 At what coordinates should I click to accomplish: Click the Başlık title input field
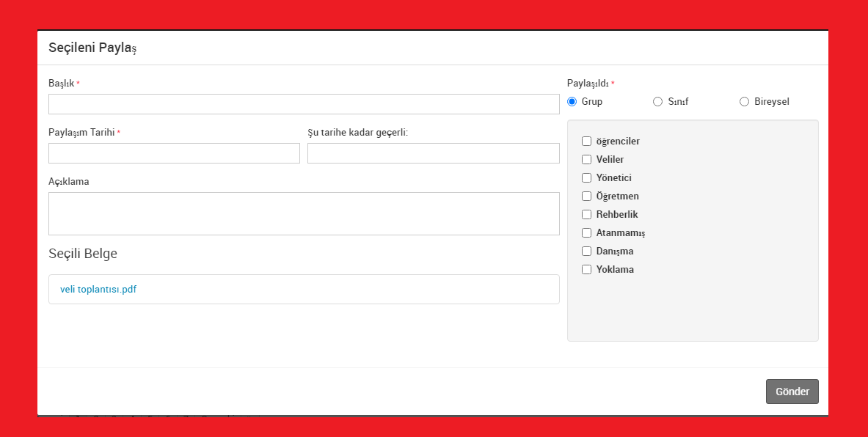point(304,104)
